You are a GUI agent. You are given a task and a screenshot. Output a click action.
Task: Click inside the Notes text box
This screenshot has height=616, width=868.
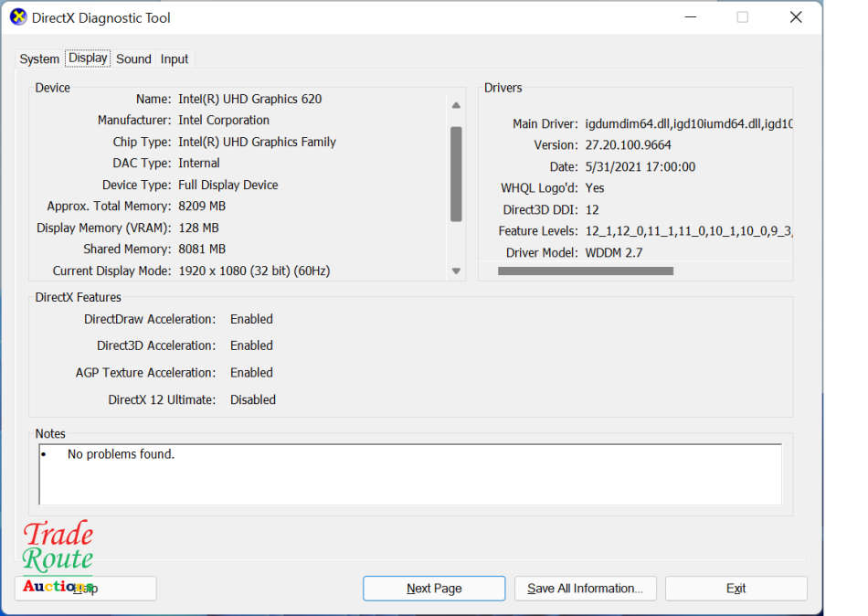(x=409, y=475)
